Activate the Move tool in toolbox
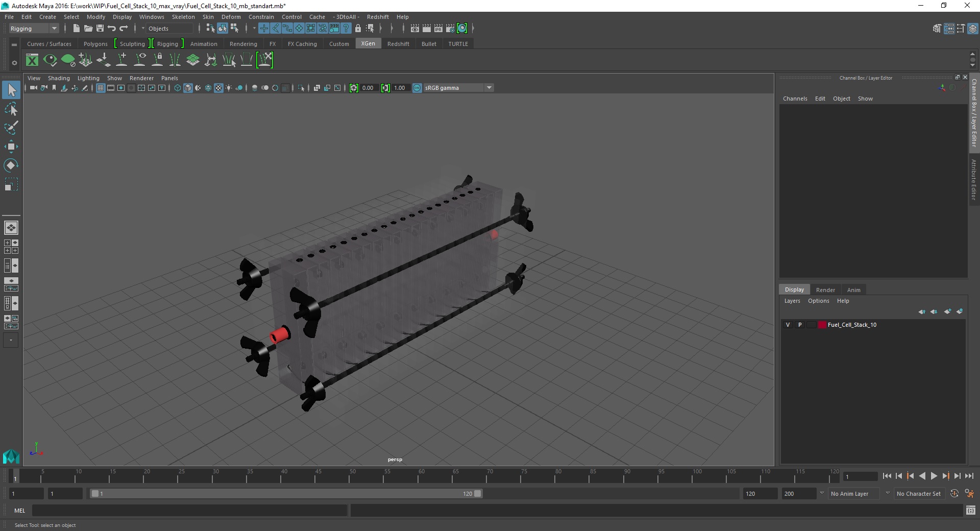The height and width of the screenshot is (531, 980). [11, 147]
